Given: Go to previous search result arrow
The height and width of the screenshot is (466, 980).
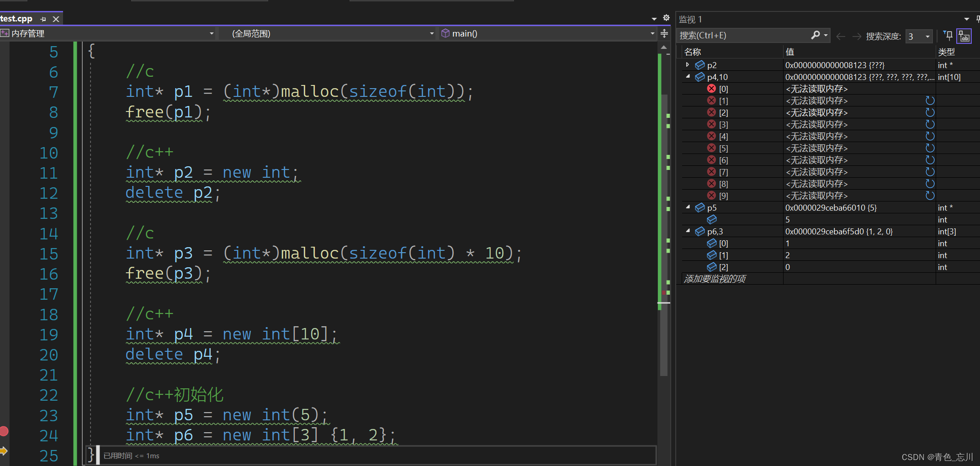Looking at the screenshot, I should (840, 36).
